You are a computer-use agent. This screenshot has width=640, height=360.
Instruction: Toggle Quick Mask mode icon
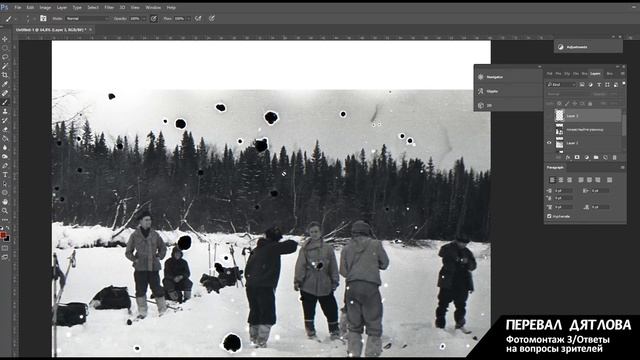point(5,248)
